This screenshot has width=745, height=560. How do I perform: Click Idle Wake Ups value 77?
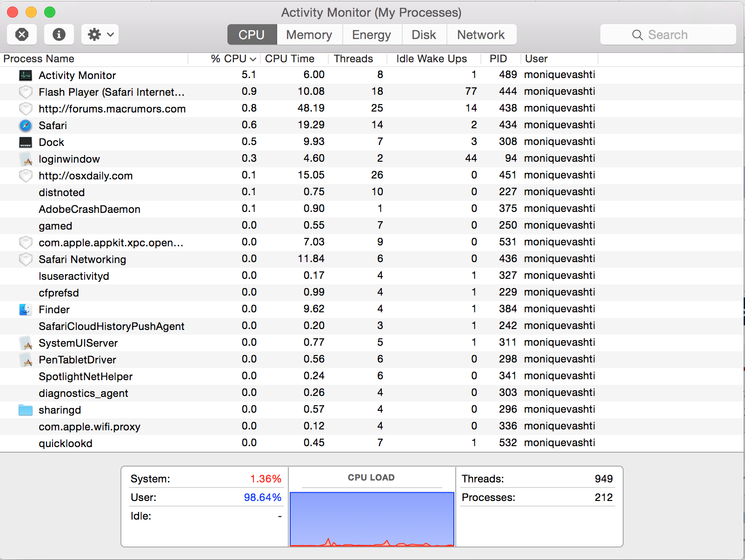tap(471, 92)
